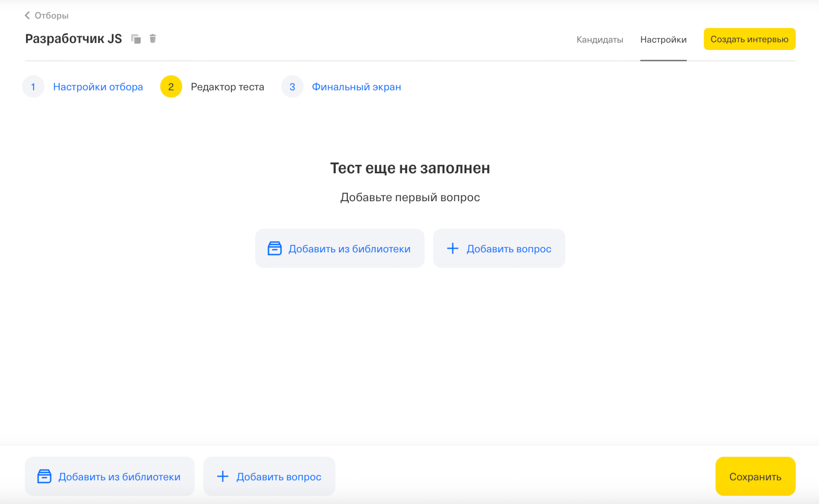The height and width of the screenshot is (504, 819).
Task: Click the Создать интервью button
Action: 749,39
